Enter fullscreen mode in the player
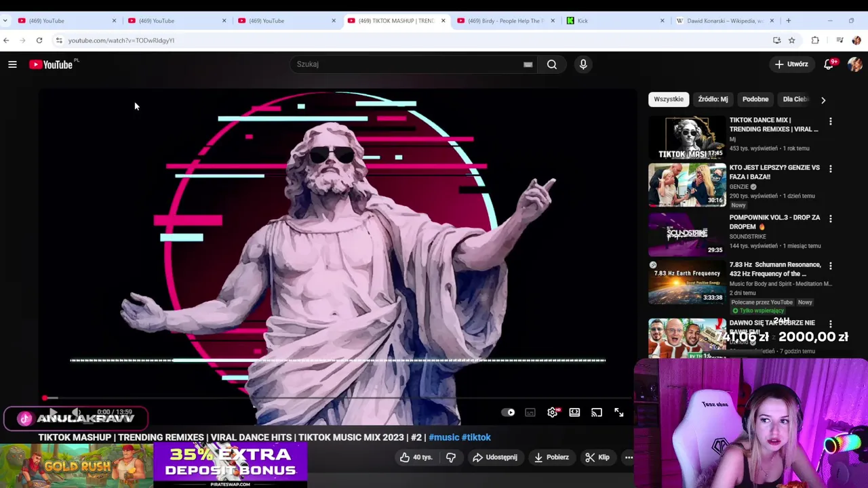This screenshot has height=488, width=868. click(x=619, y=412)
